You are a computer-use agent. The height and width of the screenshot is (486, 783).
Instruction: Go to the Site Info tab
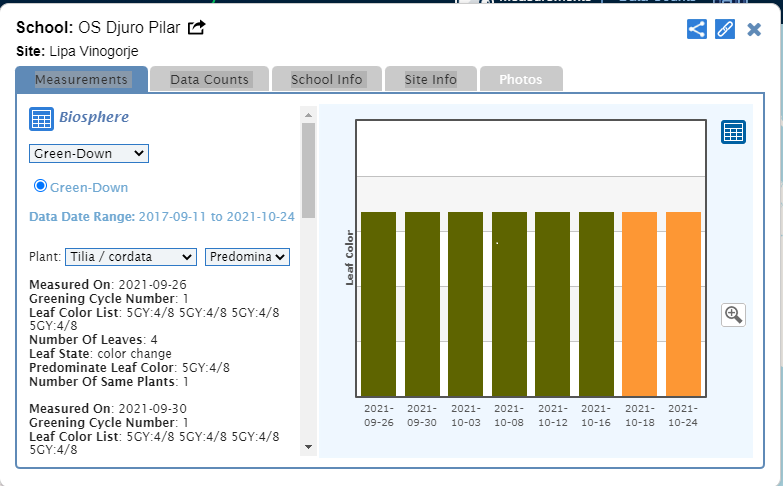pos(430,79)
